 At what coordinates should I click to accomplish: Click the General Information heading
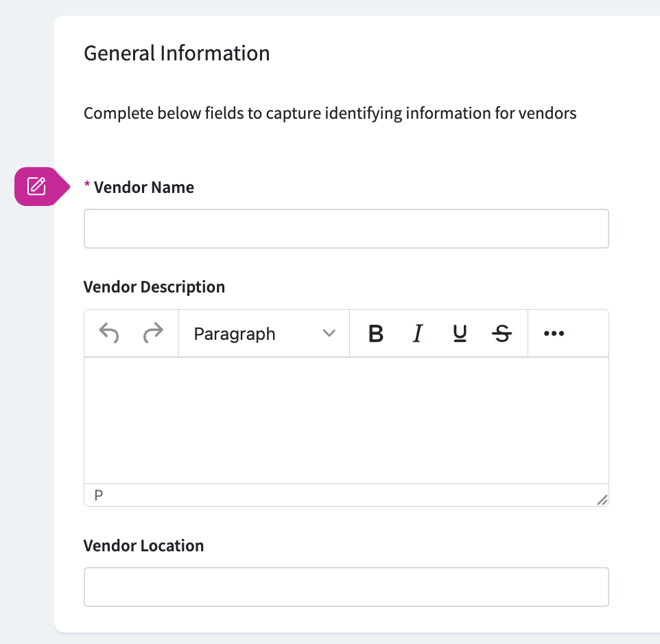176,54
